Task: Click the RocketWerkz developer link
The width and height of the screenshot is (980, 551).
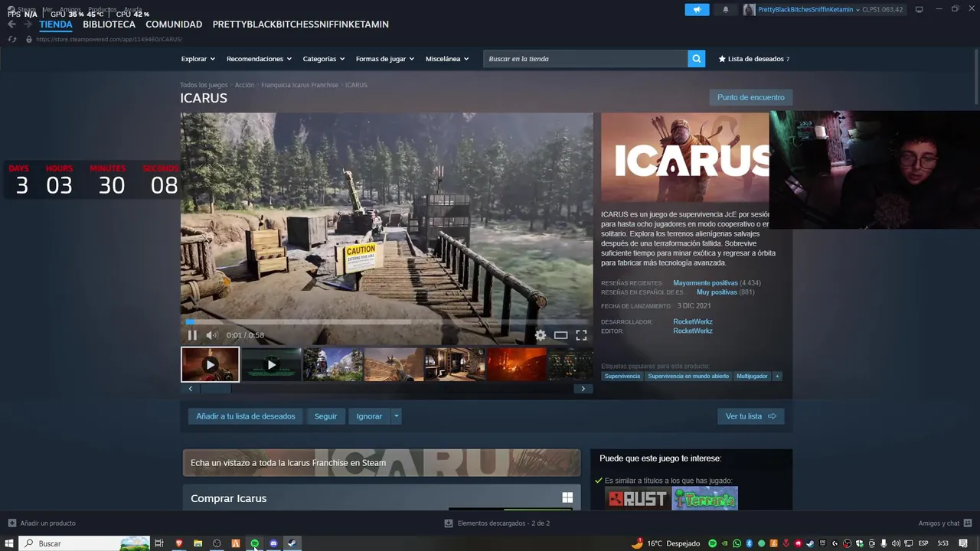Action: coord(693,321)
